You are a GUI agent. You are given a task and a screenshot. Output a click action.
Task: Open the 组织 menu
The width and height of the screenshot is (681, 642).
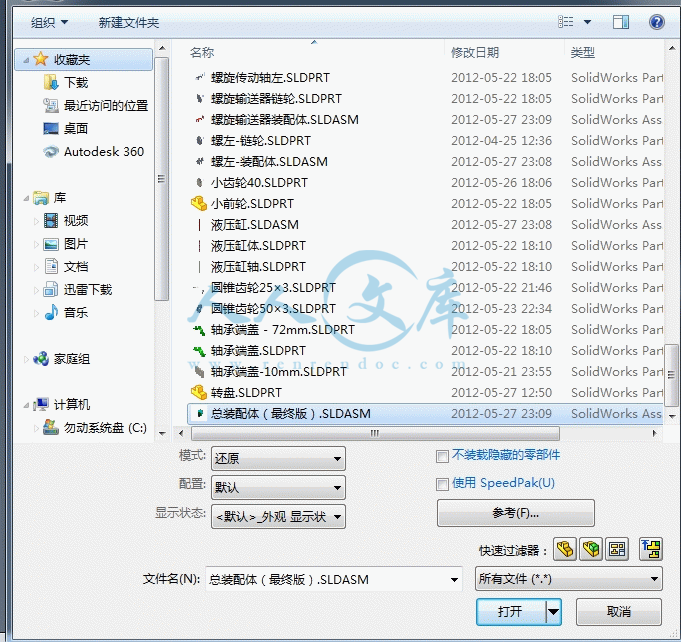click(x=49, y=22)
